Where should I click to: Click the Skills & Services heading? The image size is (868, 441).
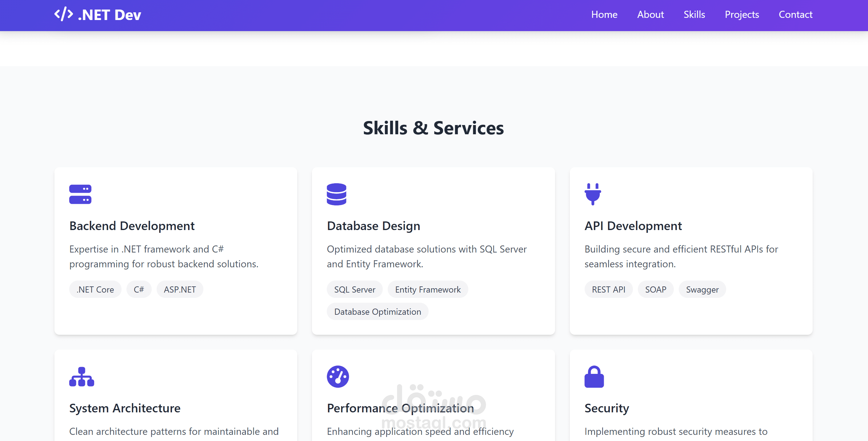(433, 128)
